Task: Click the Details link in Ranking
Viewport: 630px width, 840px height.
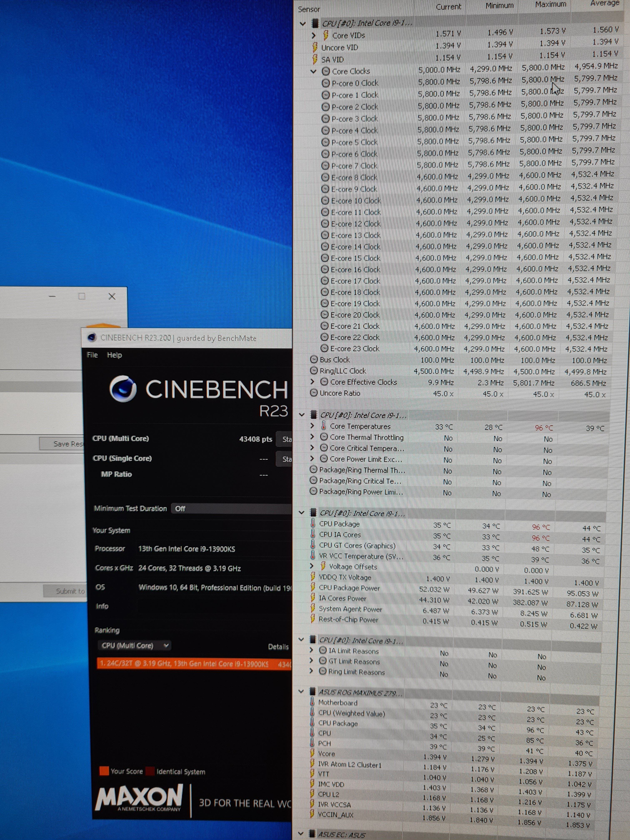Action: [278, 647]
